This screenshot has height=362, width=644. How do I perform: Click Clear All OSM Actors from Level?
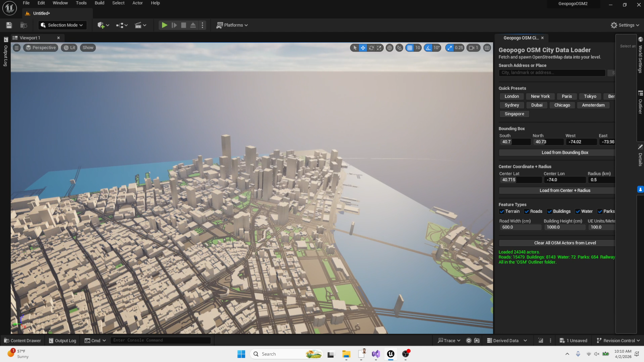tap(557, 243)
